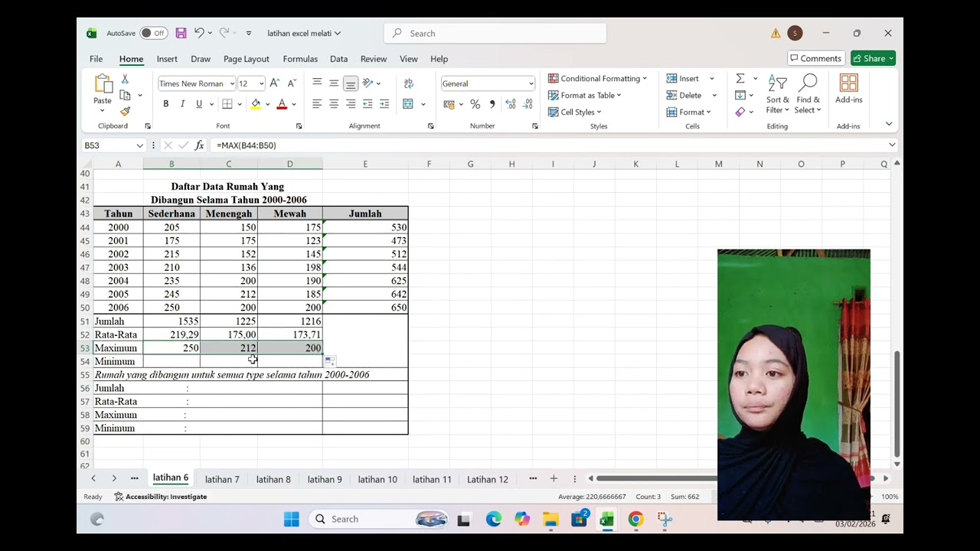The height and width of the screenshot is (551, 980).
Task: Click the Find & Select button
Action: tap(808, 94)
